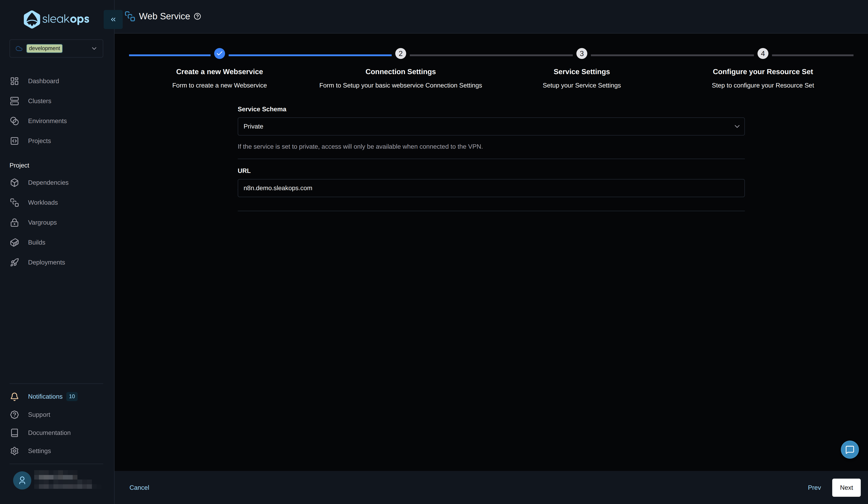Click the Next button
This screenshot has height=504, width=868.
846,487
